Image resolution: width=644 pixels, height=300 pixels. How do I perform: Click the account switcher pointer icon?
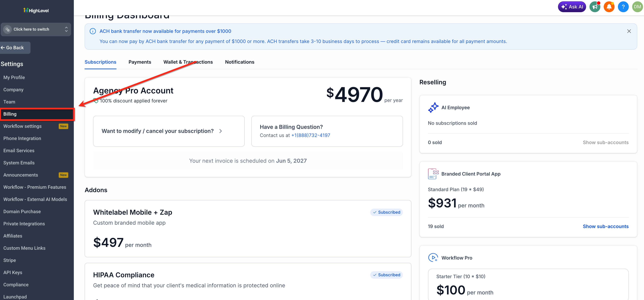[7, 29]
